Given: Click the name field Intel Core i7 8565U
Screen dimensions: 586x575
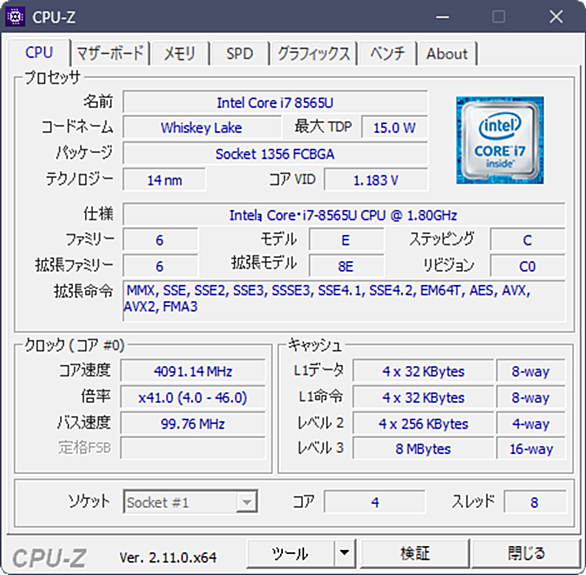Looking at the screenshot, I should (x=275, y=102).
